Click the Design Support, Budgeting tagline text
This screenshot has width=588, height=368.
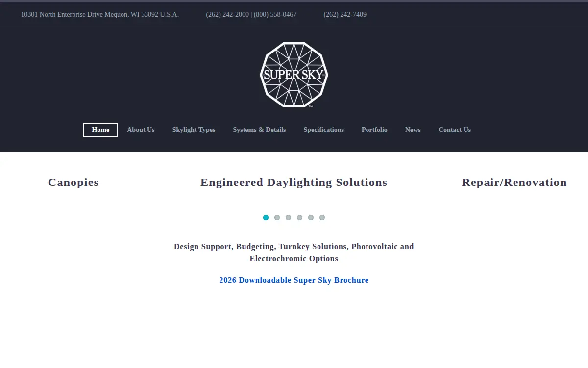tap(294, 252)
